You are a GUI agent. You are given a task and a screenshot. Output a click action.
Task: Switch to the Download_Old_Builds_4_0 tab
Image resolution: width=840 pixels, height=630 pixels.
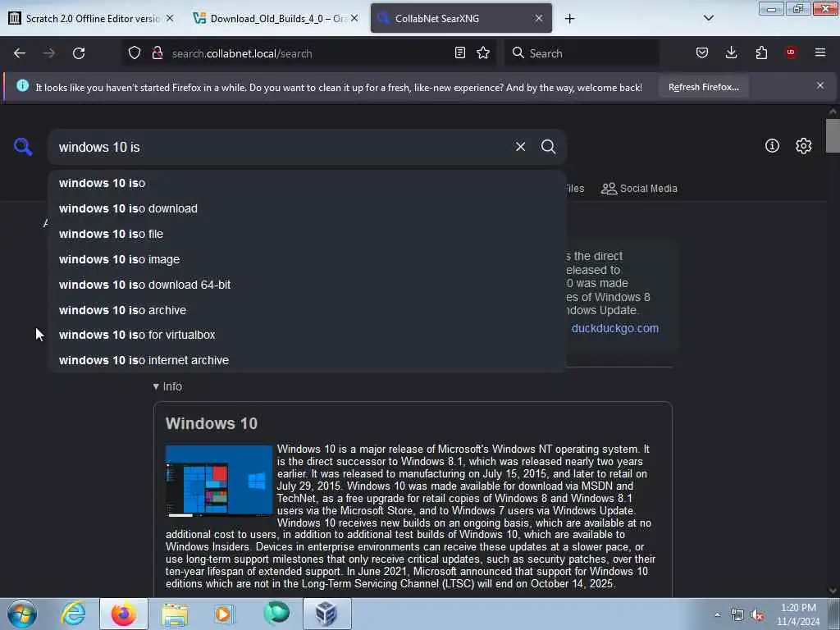click(x=276, y=18)
